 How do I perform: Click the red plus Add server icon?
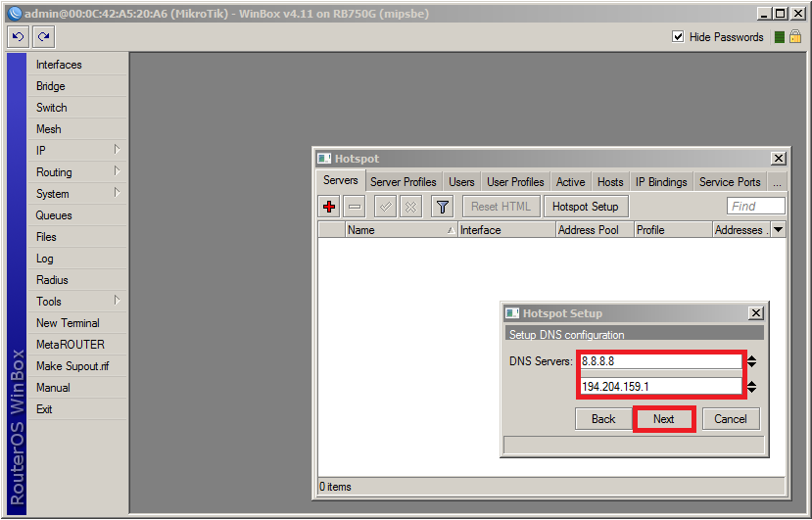pos(329,207)
